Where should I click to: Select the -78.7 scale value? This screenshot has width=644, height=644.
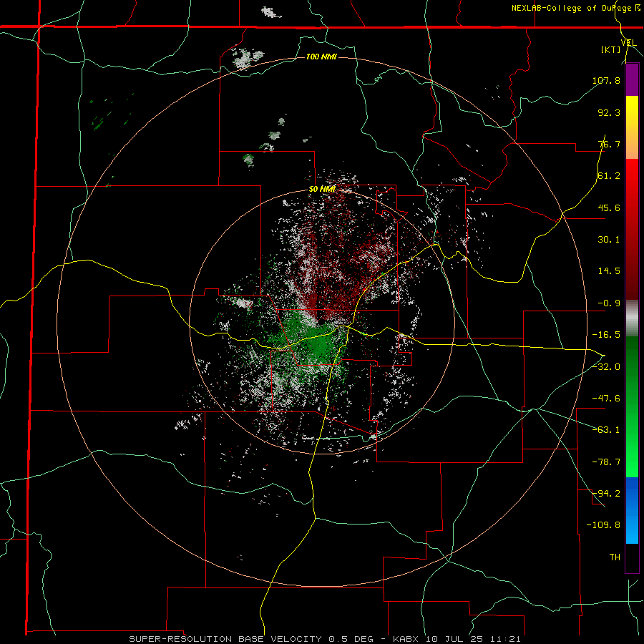click(x=606, y=462)
